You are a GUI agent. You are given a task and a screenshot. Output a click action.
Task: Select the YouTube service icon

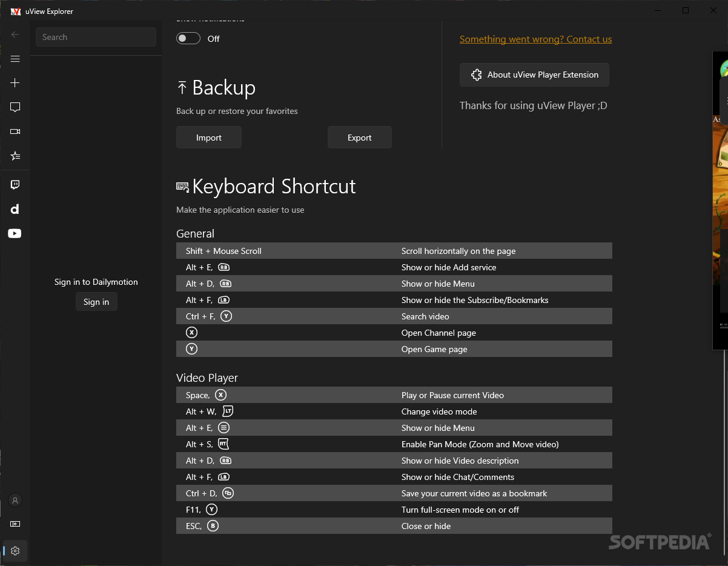15,233
